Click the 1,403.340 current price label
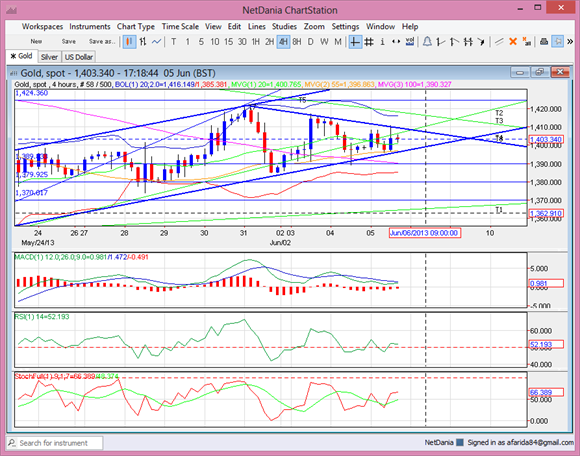Image resolution: width=580 pixels, height=456 pixels. tap(546, 139)
